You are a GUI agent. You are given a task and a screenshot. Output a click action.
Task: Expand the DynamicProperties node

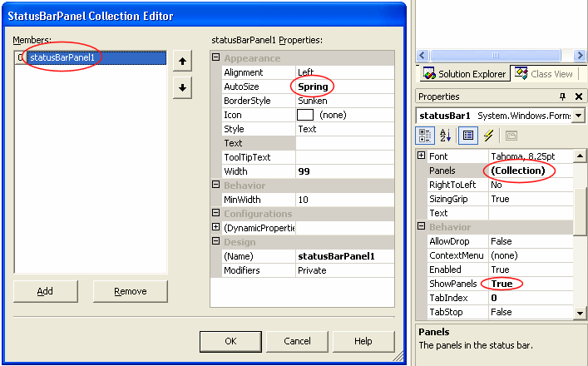pyautogui.click(x=216, y=227)
